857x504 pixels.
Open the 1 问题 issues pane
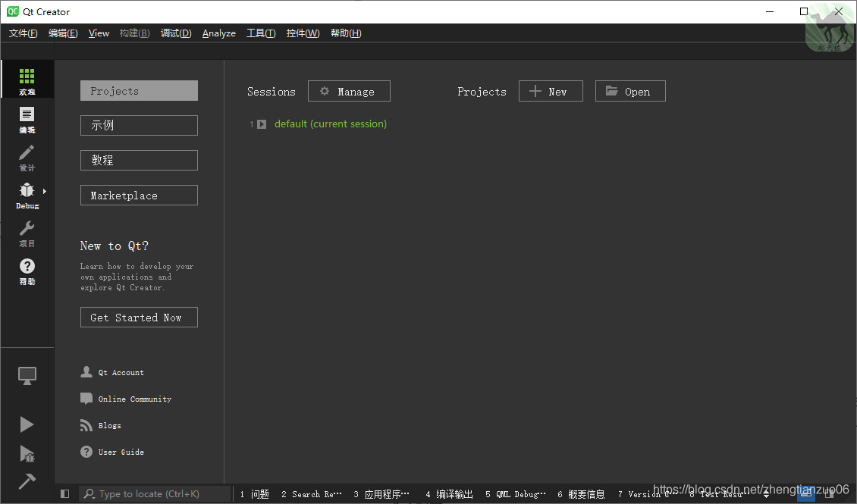255,494
